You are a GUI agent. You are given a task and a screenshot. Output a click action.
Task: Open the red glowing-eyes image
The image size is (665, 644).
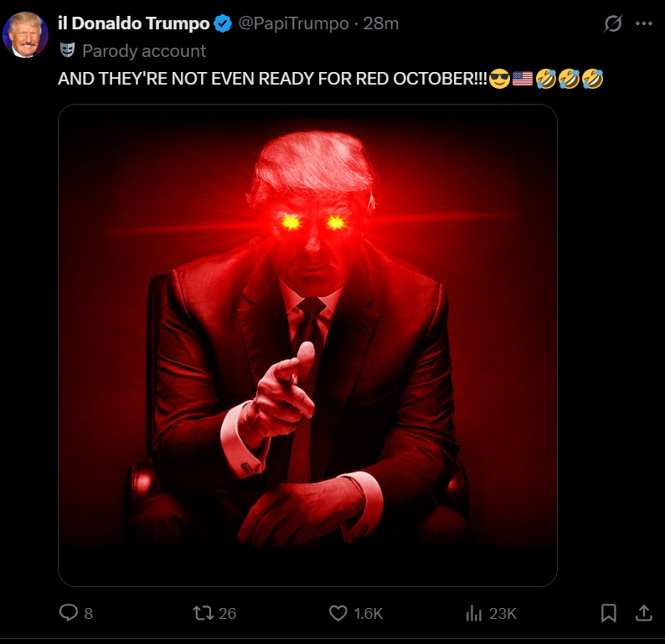tap(307, 345)
